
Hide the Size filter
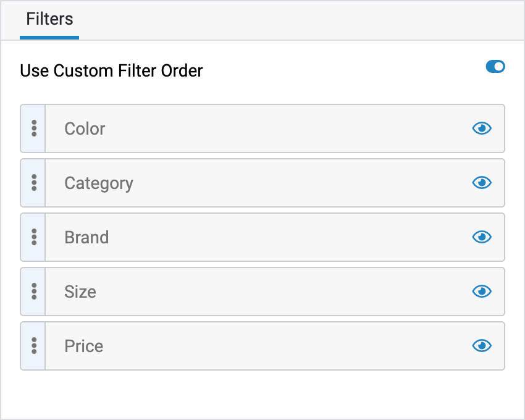click(482, 292)
